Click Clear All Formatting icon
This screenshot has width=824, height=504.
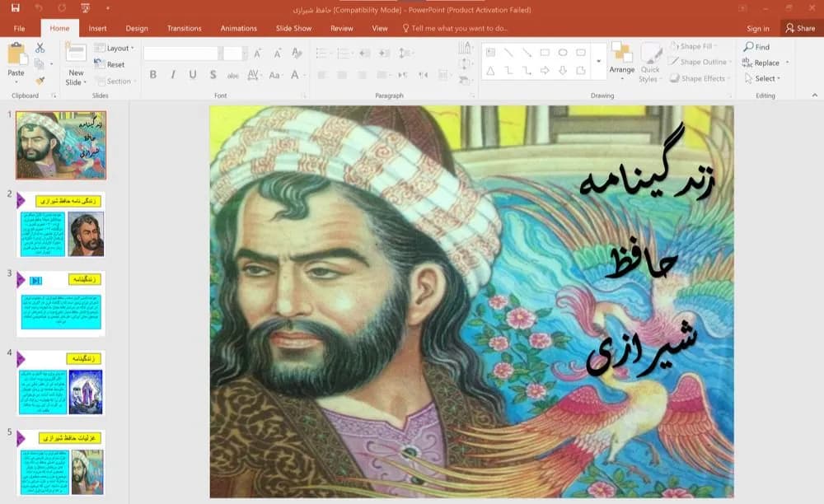point(297,53)
